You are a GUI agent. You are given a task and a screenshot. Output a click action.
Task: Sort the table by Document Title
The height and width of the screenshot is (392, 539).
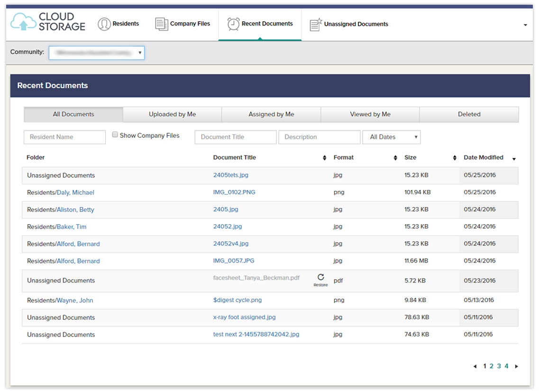pos(324,158)
